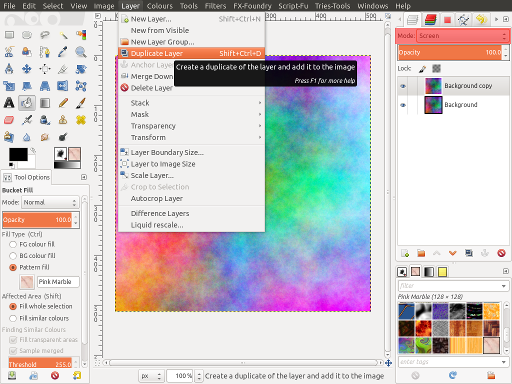Viewport: 512px width, 384px height.
Task: Select the Free Select lasso tool
Action: (x=45, y=34)
